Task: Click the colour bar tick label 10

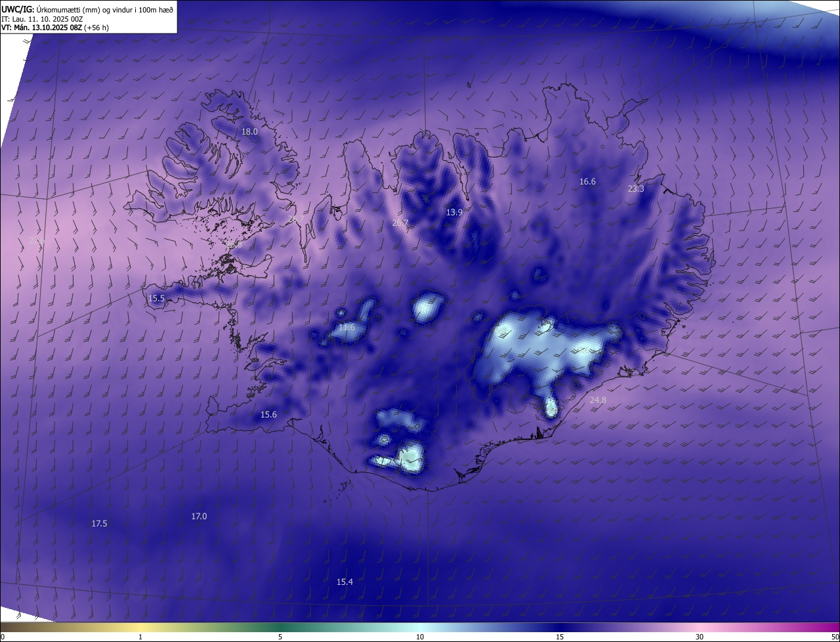Action: (x=420, y=637)
